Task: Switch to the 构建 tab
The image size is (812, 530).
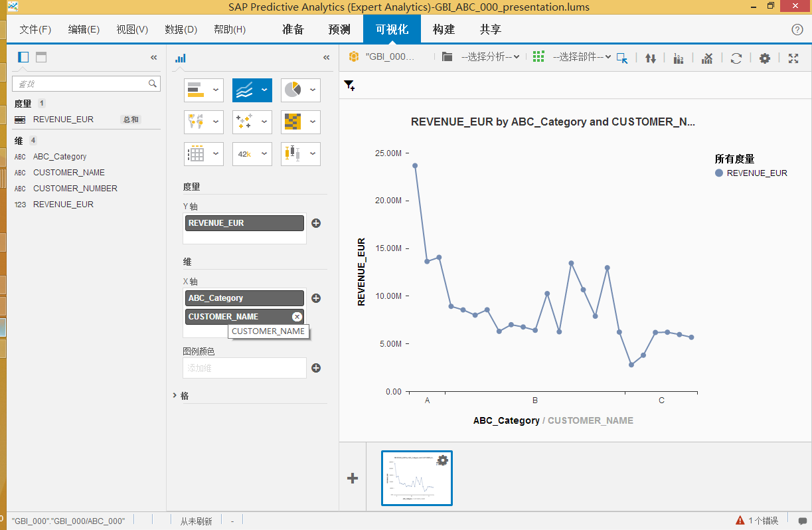Action: tap(444, 30)
